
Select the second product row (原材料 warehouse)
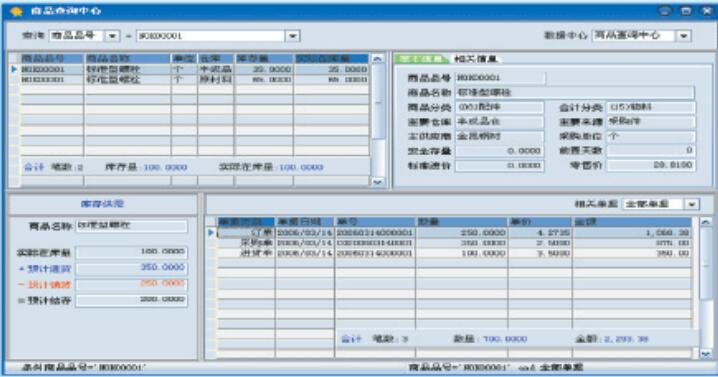coord(195,80)
